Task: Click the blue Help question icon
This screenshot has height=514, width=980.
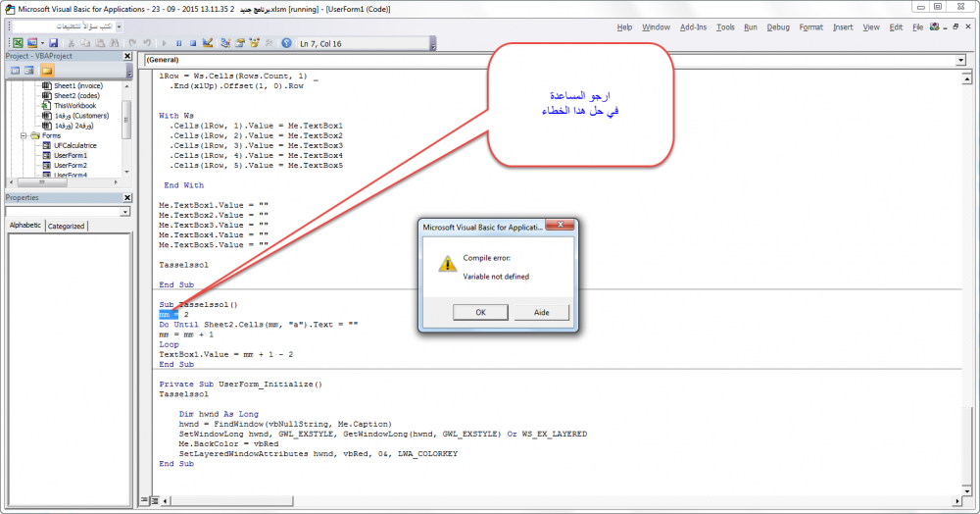Action: [x=286, y=43]
